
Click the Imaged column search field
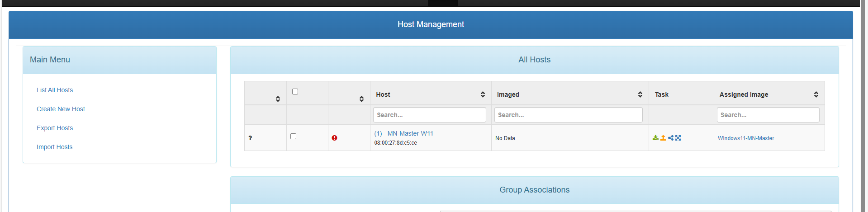click(569, 115)
